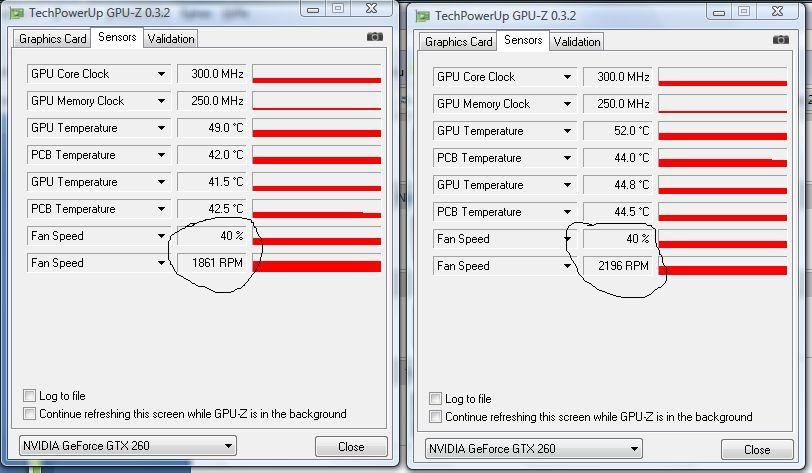Click the camera screenshot icon in left GPU-Z window
This screenshot has width=812, height=473.
click(375, 37)
